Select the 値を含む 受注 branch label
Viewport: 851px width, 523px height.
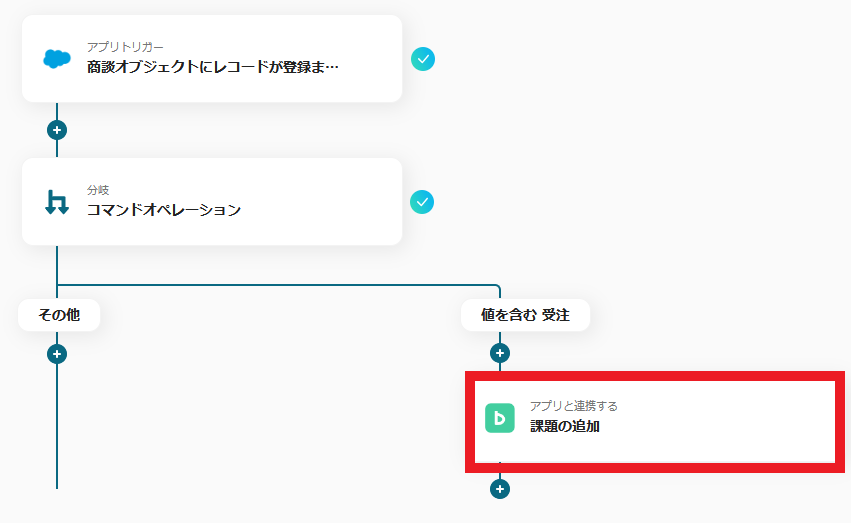[x=525, y=315]
